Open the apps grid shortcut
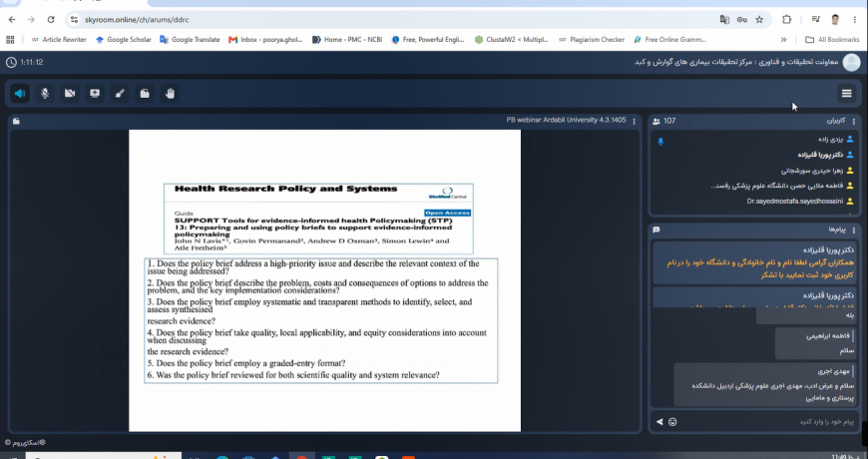This screenshot has height=459, width=868. 10,39
